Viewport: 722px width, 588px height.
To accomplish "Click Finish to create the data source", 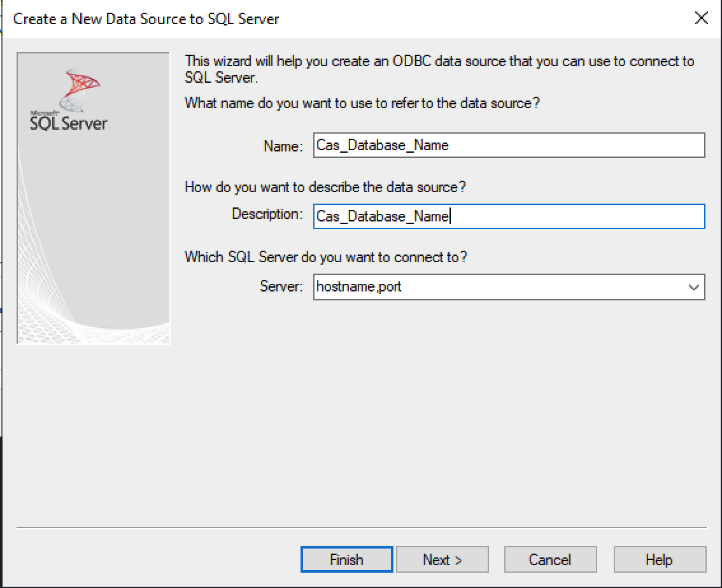I will [346, 559].
